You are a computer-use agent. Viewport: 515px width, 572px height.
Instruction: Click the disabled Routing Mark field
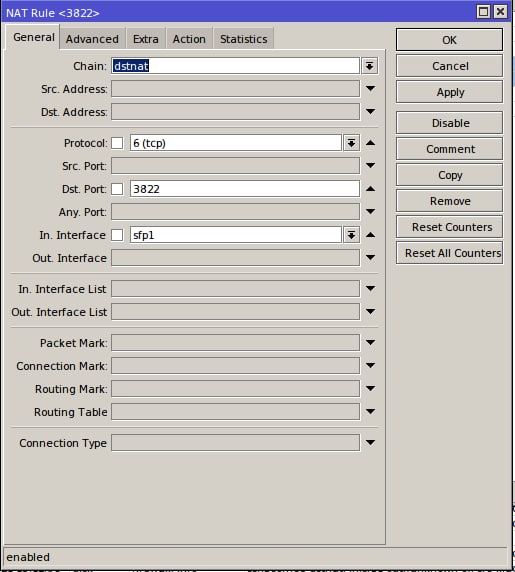click(x=236, y=389)
